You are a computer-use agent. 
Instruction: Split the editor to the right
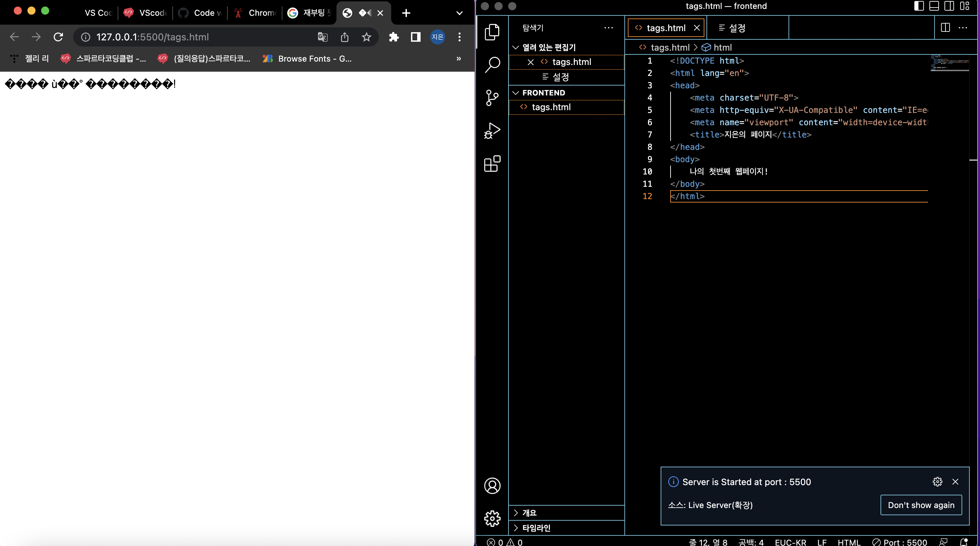(945, 28)
